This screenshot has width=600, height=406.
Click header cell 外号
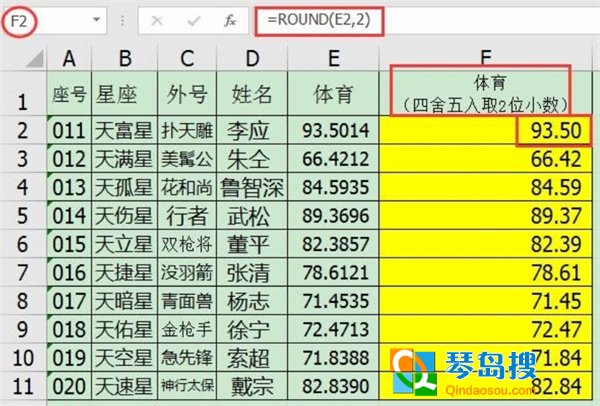[187, 93]
